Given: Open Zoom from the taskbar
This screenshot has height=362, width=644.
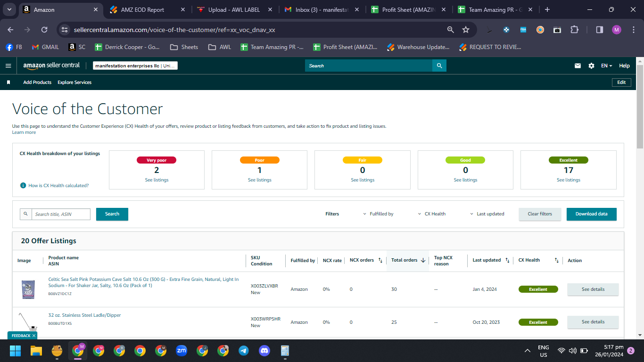Looking at the screenshot, I should [x=182, y=351].
